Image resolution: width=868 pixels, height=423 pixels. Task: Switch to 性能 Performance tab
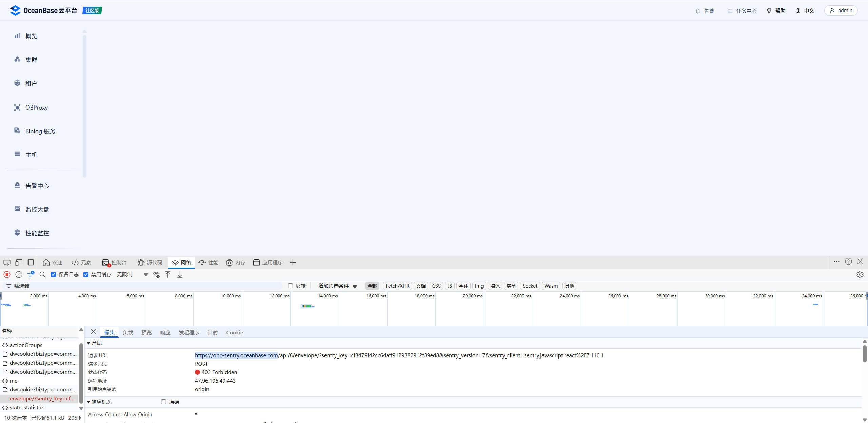tap(209, 263)
